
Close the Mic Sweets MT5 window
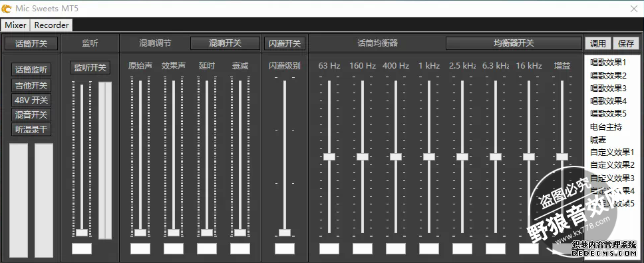634,8
